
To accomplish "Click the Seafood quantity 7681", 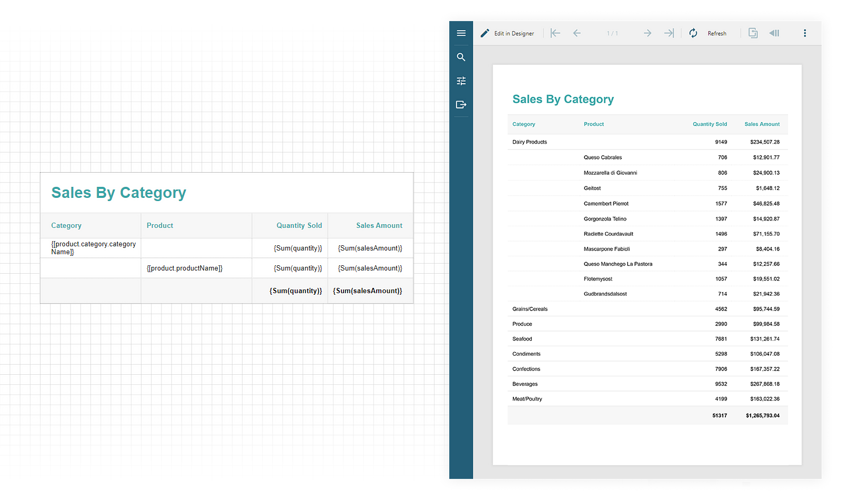I will [721, 339].
